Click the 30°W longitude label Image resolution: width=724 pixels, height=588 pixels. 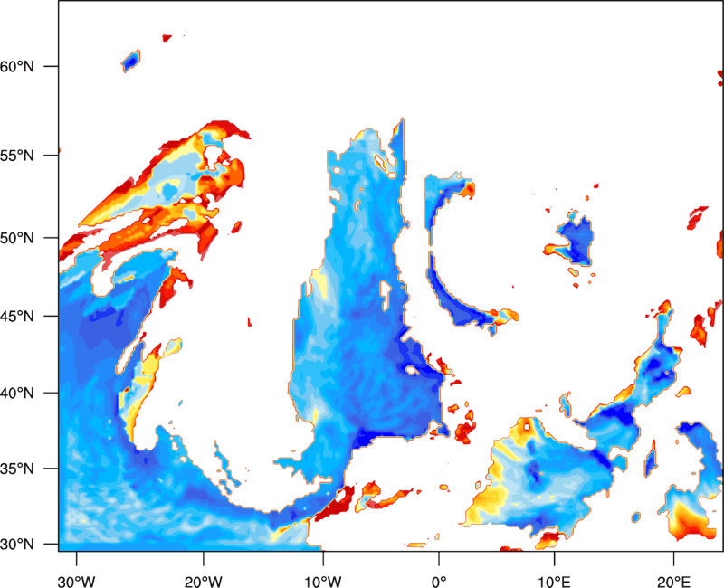pyautogui.click(x=76, y=582)
